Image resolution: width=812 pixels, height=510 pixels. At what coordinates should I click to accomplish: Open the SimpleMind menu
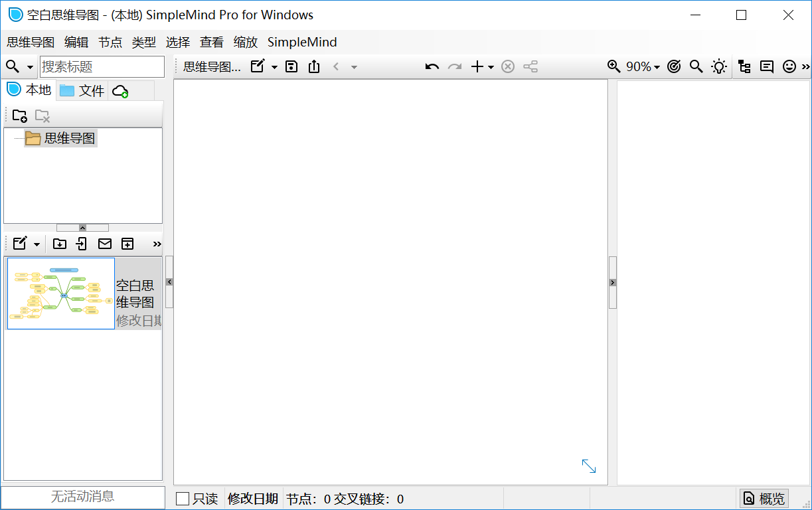pos(302,42)
